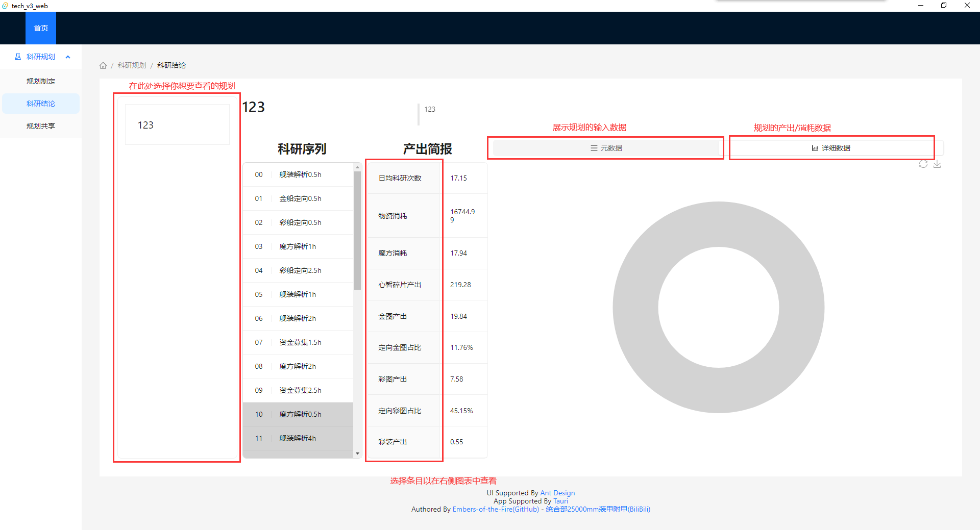Click the tech_v3_web app icon in the title bar
The image size is (980, 530).
(x=5, y=6)
